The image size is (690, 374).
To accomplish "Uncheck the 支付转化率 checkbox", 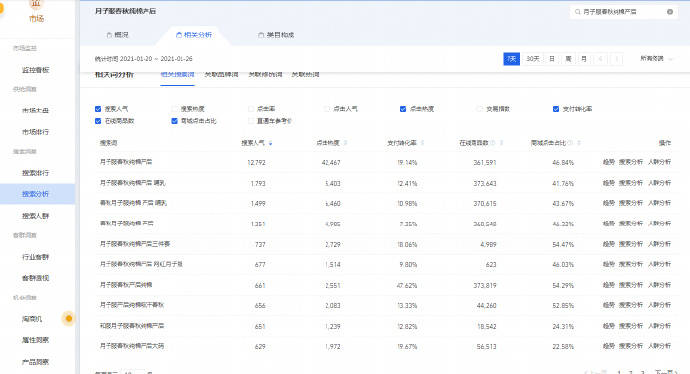I will tap(556, 109).
